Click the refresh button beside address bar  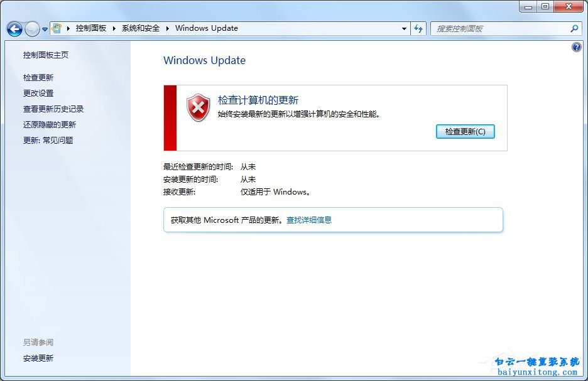[419, 28]
